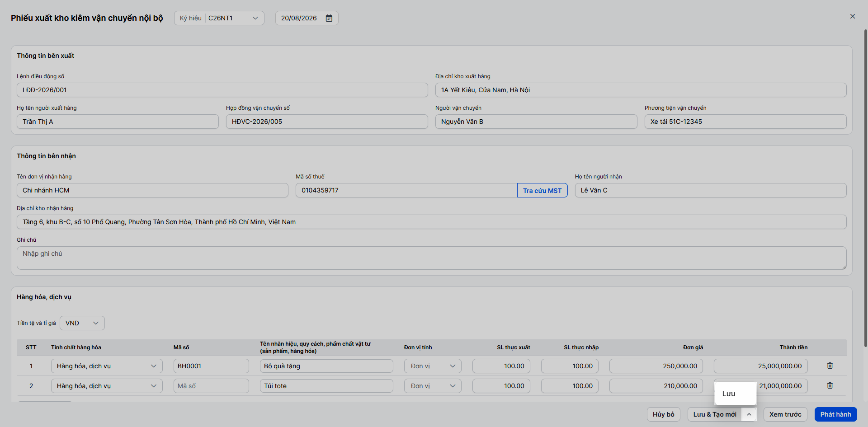
Task: Click the Người vận chuyển field
Action: pos(536,122)
